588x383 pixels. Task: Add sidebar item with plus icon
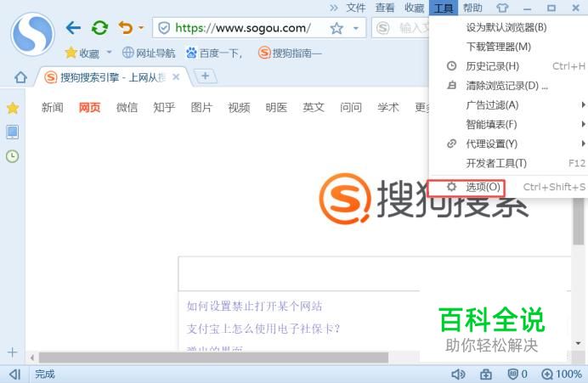pyautogui.click(x=12, y=352)
